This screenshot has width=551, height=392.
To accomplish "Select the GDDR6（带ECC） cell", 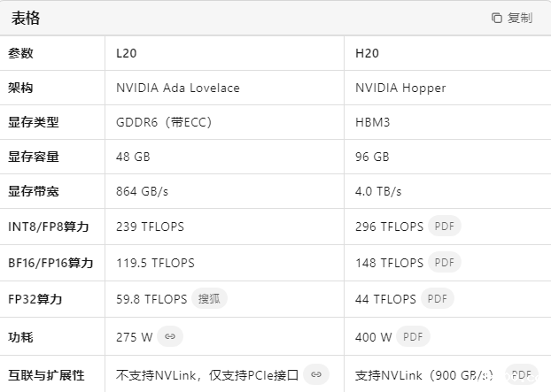I will coord(164,122).
